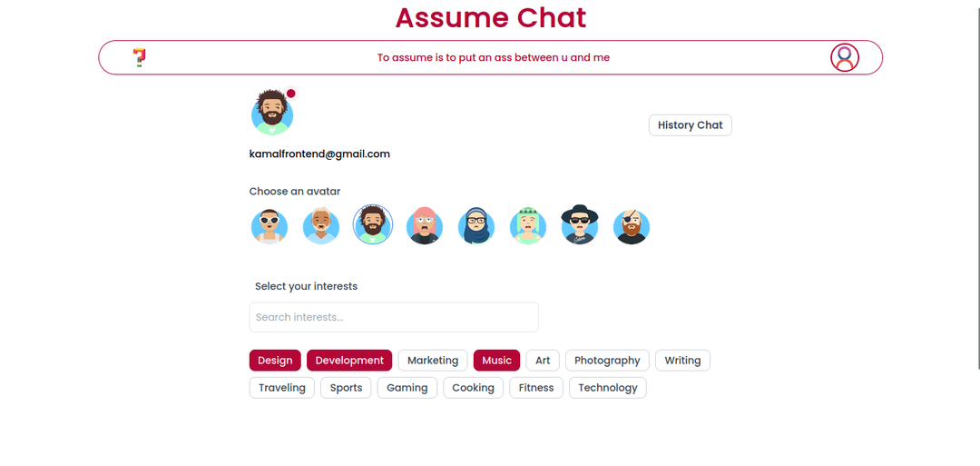Choose the avatar wearing a blue hijab
The image size is (980, 466).
pos(476,225)
